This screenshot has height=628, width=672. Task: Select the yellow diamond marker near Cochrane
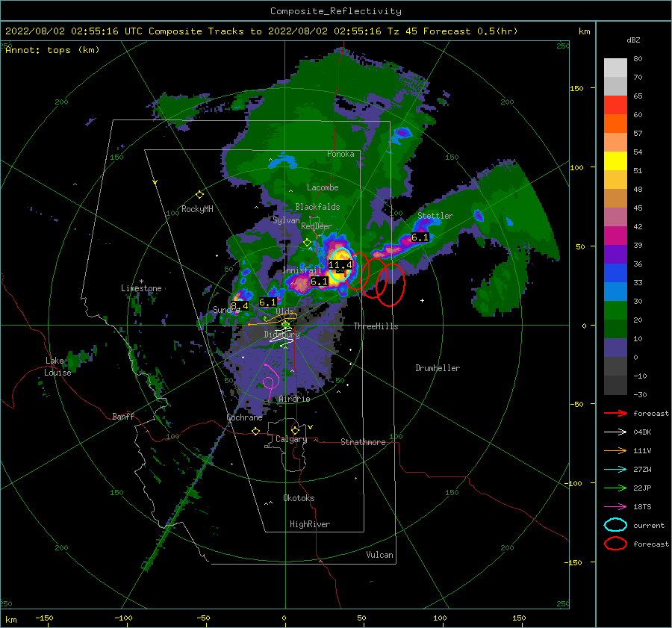click(256, 431)
